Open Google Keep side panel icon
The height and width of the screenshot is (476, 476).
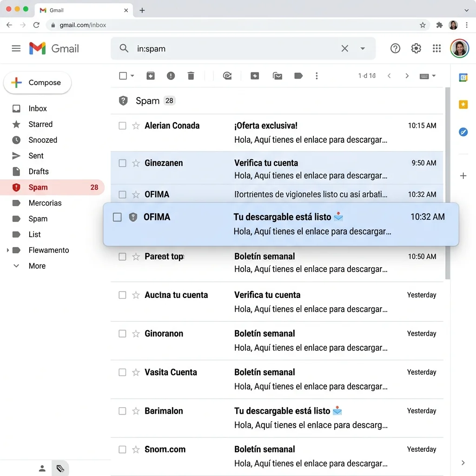pos(463,105)
